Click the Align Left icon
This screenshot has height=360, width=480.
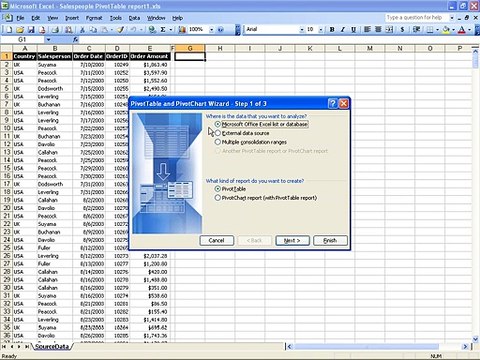367,30
